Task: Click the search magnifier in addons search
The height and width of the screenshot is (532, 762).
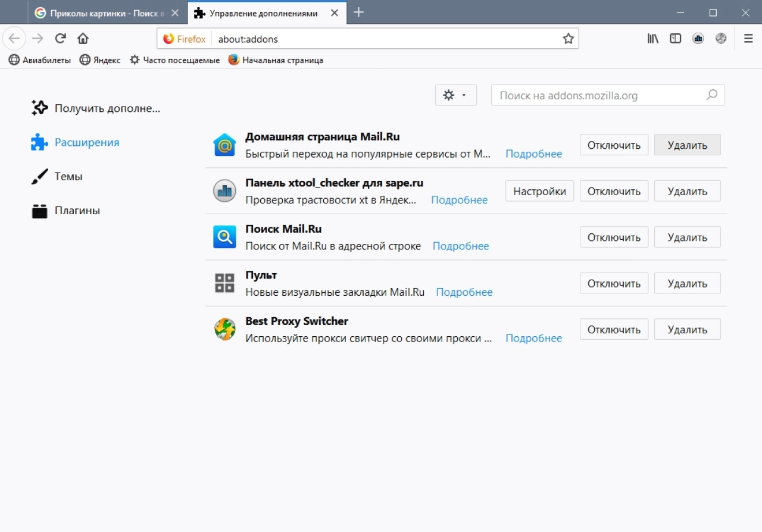Action: pyautogui.click(x=712, y=95)
